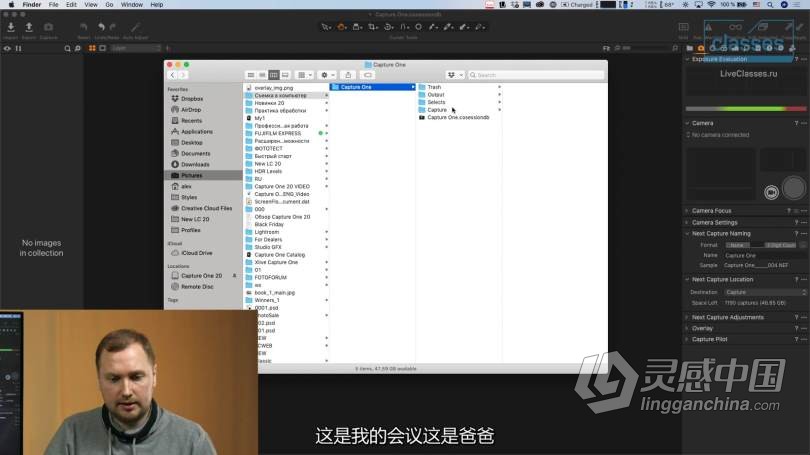Open the Finder action gear menu
The image size is (810, 455).
(328, 75)
